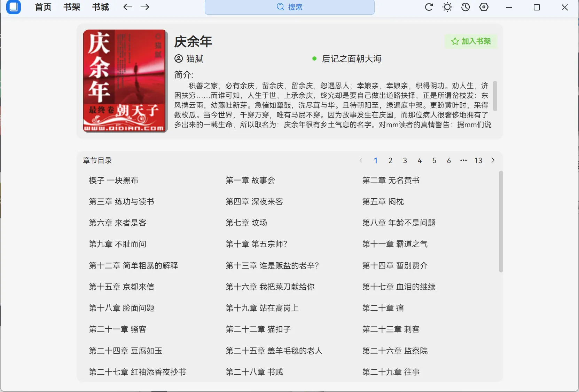The width and height of the screenshot is (579, 392).
Task: Open chapter 第八章 年龄不是问题
Action: pyautogui.click(x=399, y=223)
